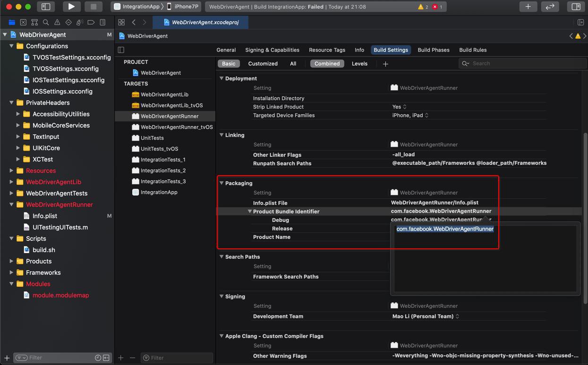Remove the selected target with the minus button
Screen dimensions: 588x365
point(132,358)
